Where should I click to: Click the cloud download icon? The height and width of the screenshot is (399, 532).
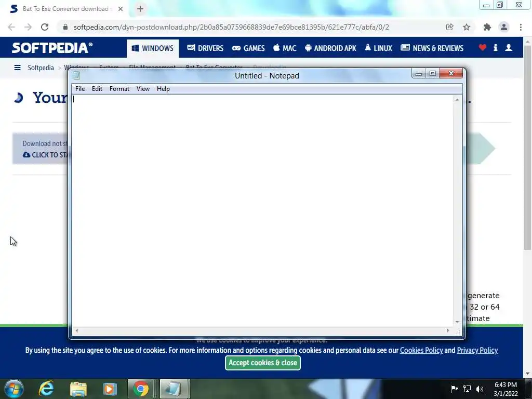tap(26, 155)
